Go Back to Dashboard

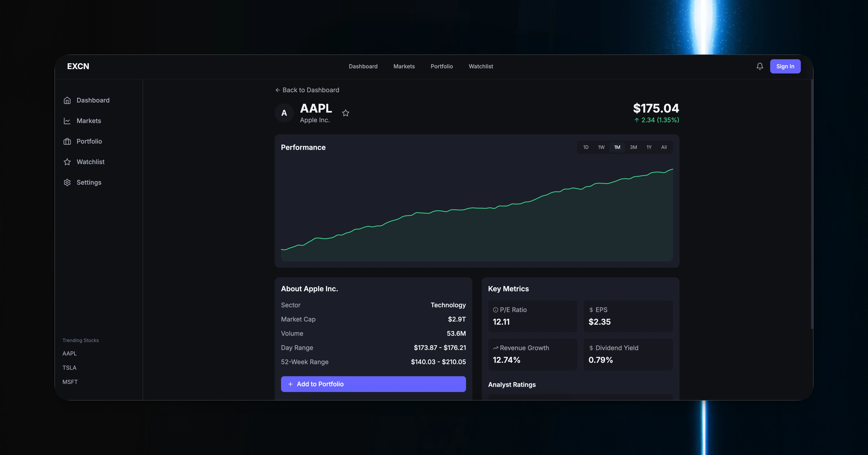click(307, 90)
